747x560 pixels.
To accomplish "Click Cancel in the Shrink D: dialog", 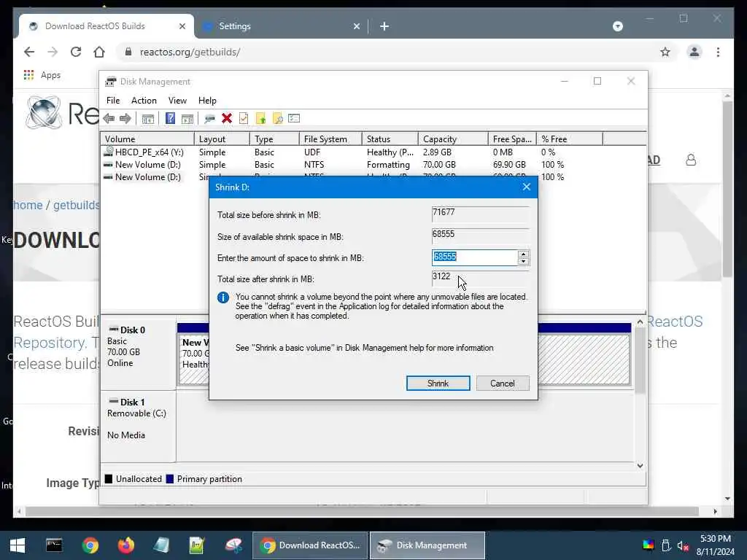I will 502,384.
